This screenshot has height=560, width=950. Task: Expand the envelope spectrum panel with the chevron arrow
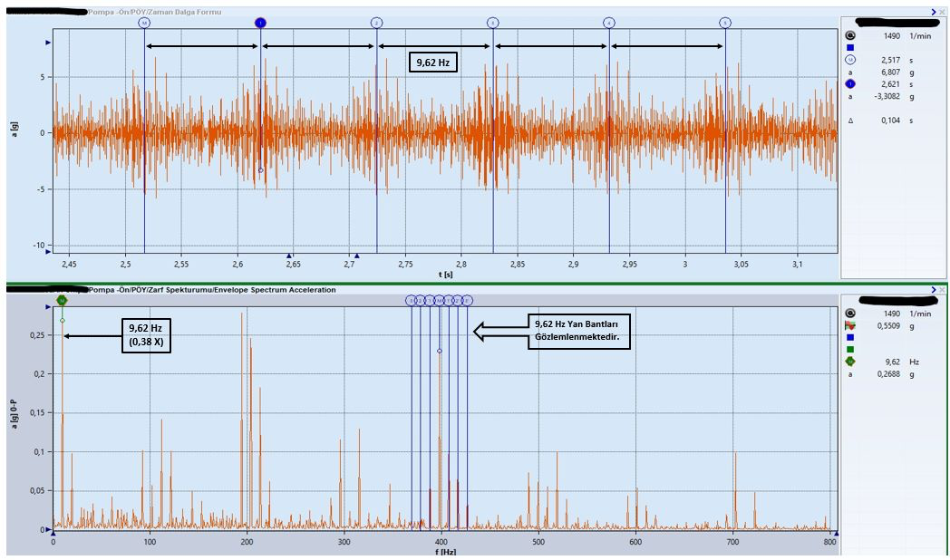coord(934,290)
